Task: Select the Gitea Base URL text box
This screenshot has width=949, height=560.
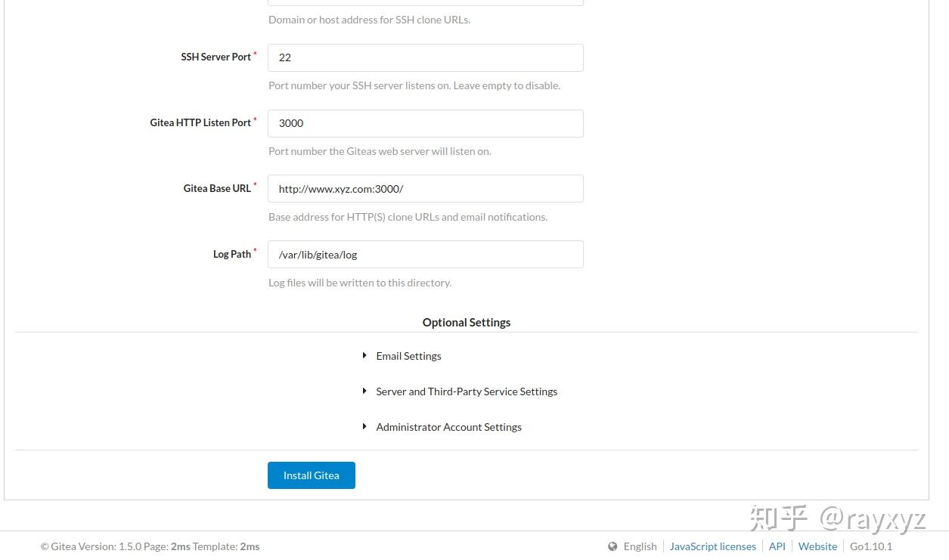Action: point(426,189)
